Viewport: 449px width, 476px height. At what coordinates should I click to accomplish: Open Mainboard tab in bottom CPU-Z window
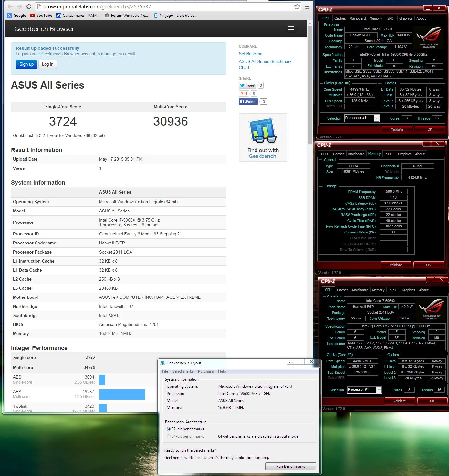(360, 290)
